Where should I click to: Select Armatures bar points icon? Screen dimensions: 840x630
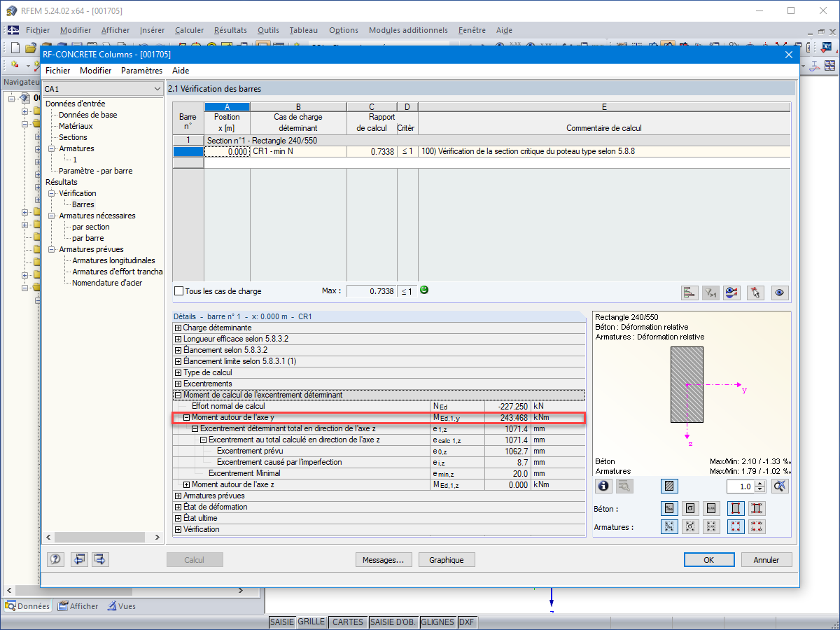(736, 527)
